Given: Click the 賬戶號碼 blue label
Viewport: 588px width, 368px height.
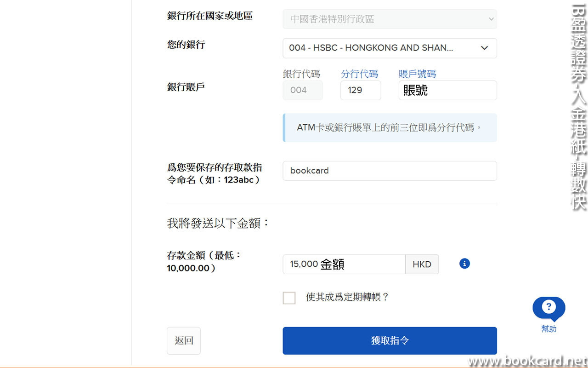Looking at the screenshot, I should [417, 74].
